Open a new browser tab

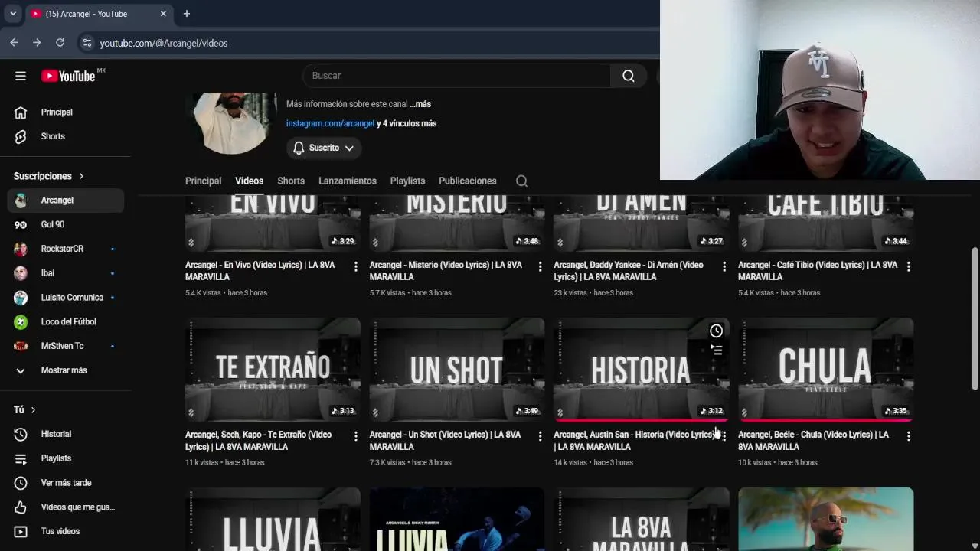(x=186, y=14)
